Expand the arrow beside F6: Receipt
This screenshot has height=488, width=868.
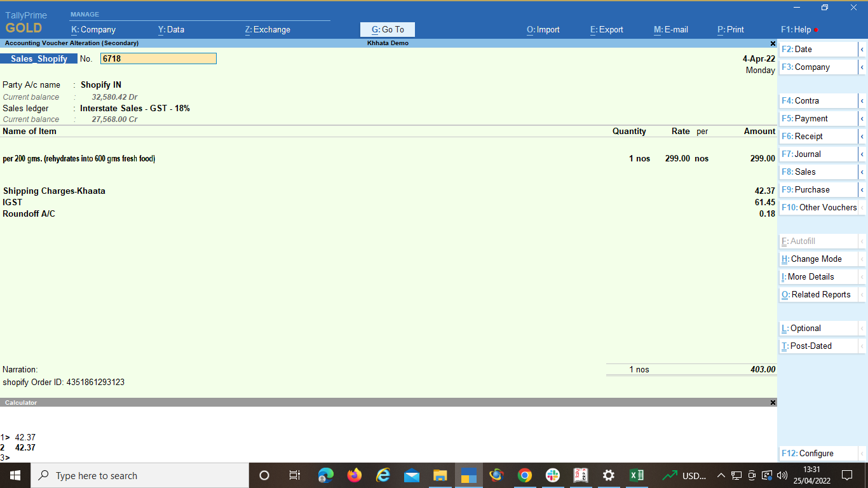(x=862, y=136)
